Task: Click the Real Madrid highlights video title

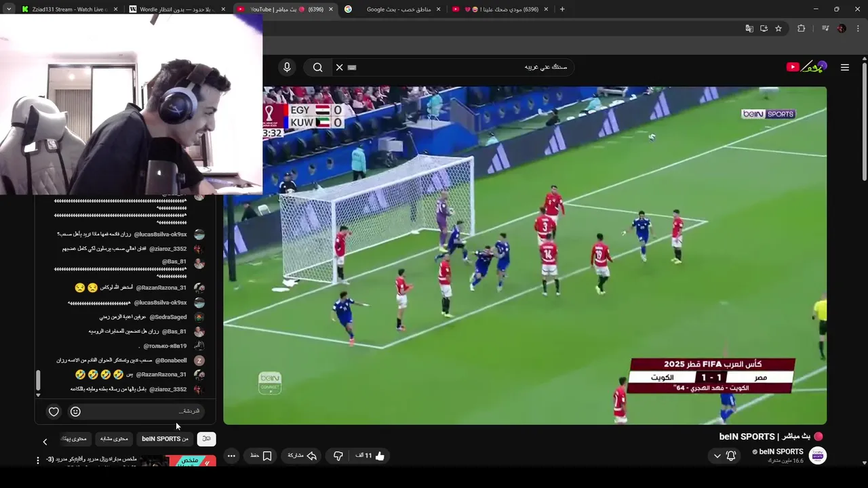Action: click(x=92, y=460)
